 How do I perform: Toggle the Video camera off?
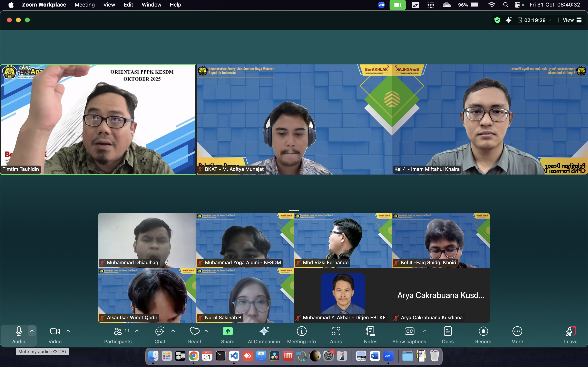tap(55, 332)
